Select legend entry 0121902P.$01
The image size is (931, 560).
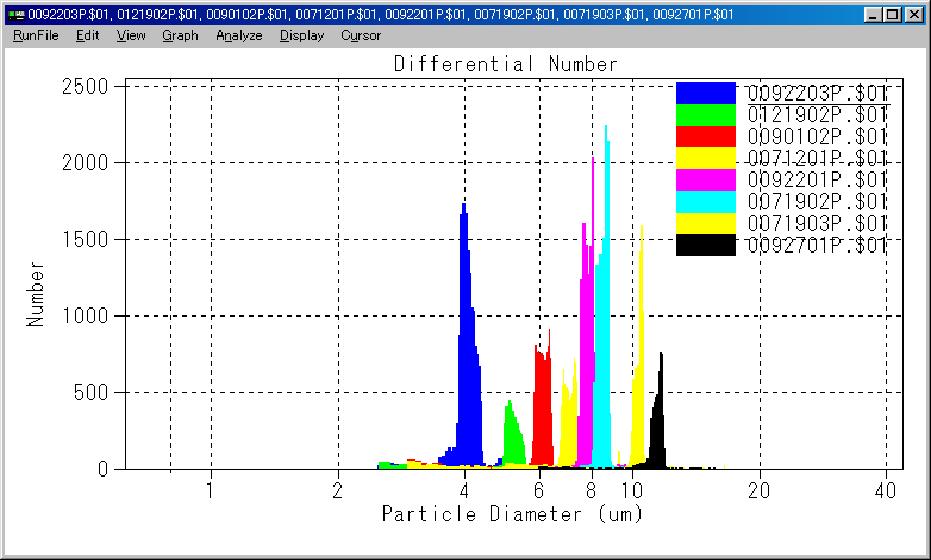(x=817, y=115)
